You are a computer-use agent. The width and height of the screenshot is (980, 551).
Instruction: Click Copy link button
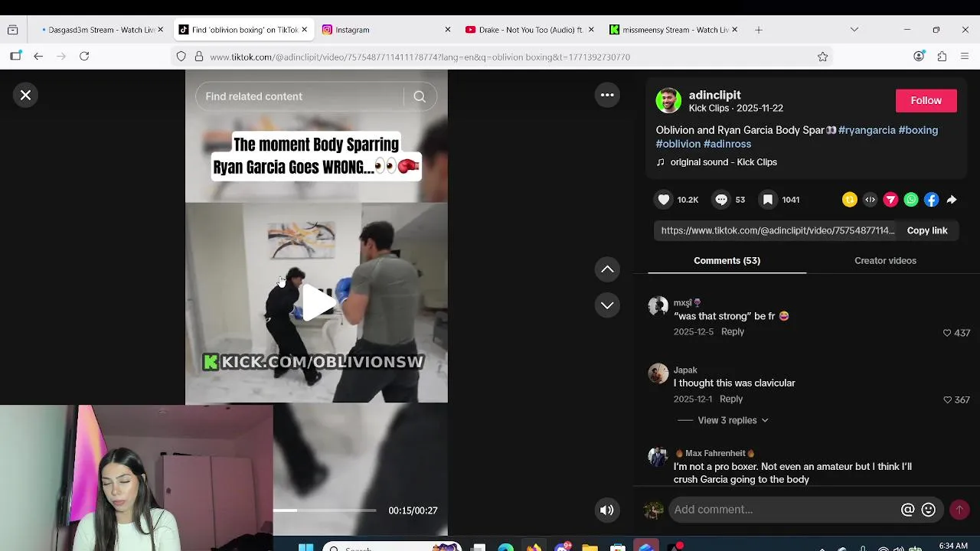[927, 230]
